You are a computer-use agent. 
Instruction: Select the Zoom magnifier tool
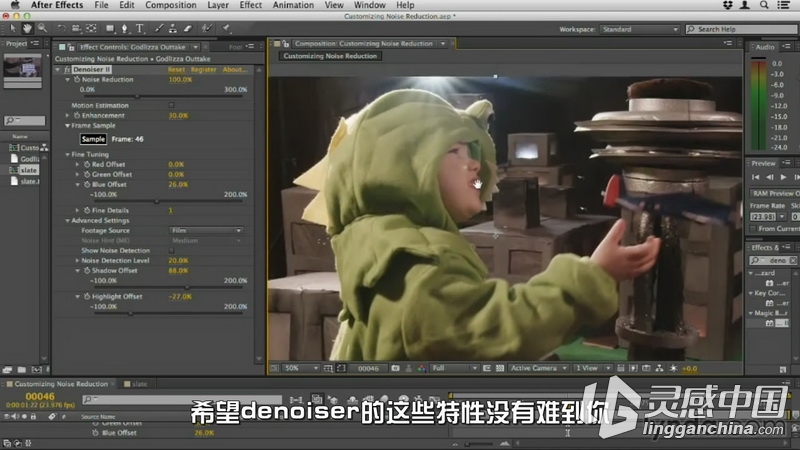click(42, 29)
